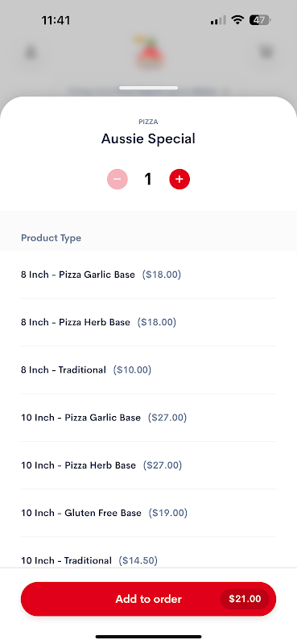Tap the $21.00 price badge
Viewport: 297px width, 644px height.
tap(245, 599)
